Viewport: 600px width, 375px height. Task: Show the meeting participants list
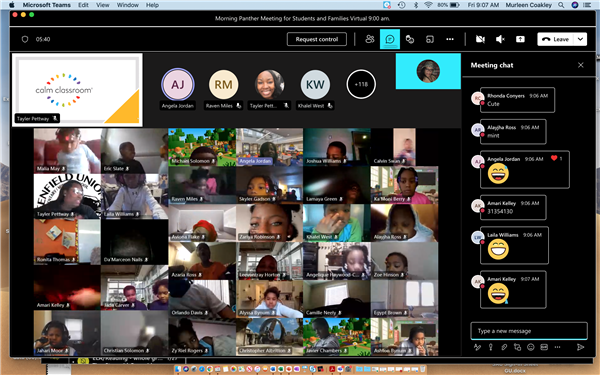click(x=370, y=39)
